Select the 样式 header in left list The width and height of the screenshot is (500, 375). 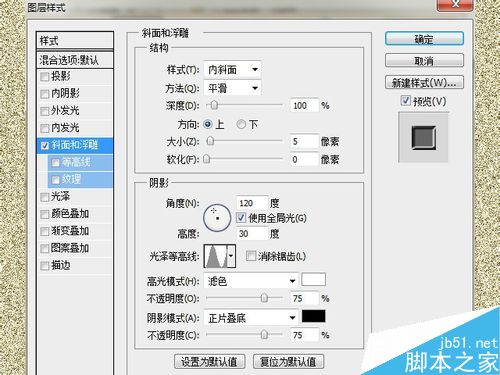(75, 41)
